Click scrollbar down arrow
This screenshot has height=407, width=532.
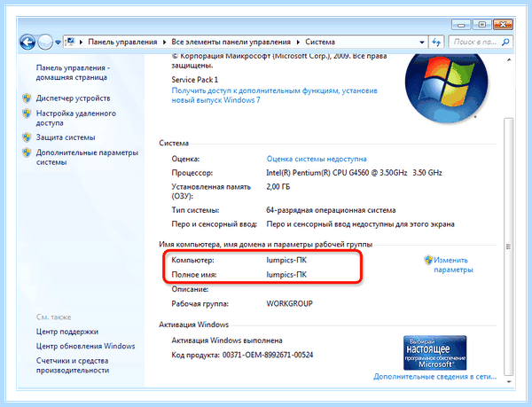click(x=509, y=381)
